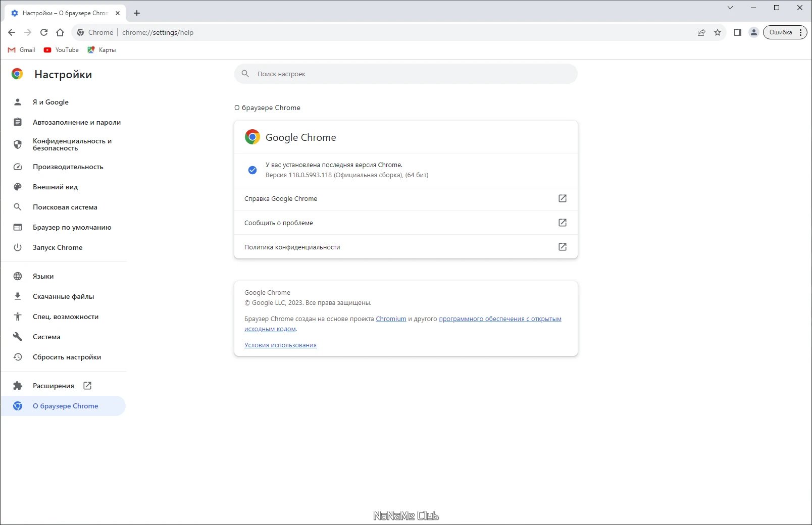Viewport: 812px width, 525px height.
Task: Open the Chromium project link
Action: click(391, 319)
